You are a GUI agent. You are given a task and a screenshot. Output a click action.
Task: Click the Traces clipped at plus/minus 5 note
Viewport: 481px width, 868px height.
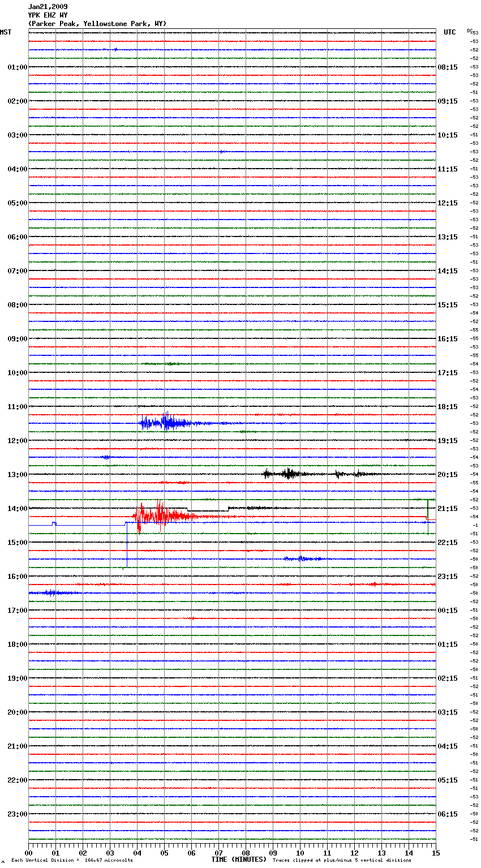pyautogui.click(x=342, y=860)
